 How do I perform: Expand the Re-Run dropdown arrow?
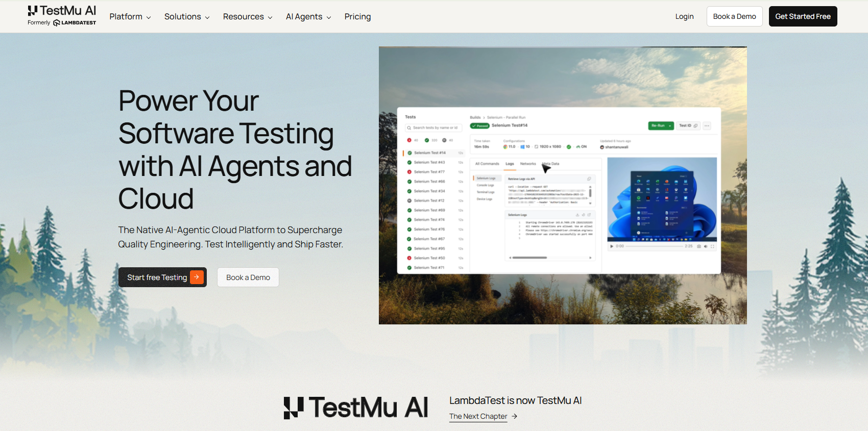(670, 125)
